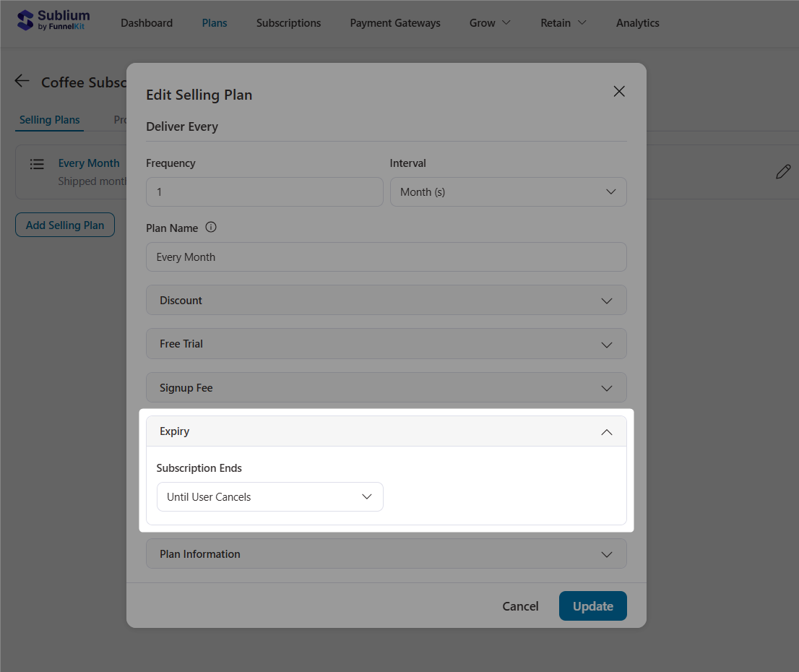
Task: Collapse the Expiry section
Action: [606, 431]
